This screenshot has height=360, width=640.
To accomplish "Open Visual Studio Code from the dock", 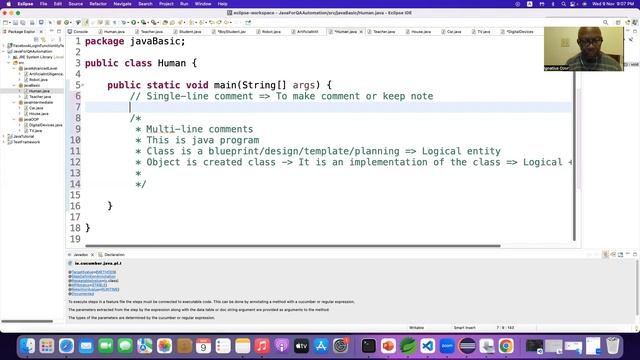I will [427, 346].
